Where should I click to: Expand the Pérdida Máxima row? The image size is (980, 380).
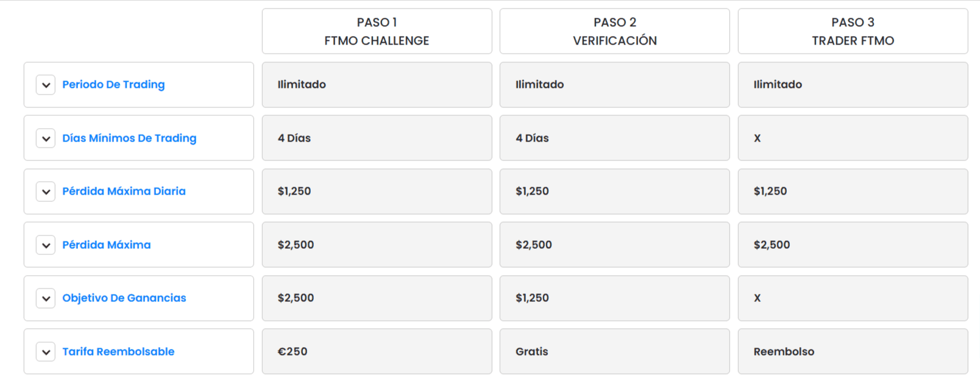(x=46, y=245)
